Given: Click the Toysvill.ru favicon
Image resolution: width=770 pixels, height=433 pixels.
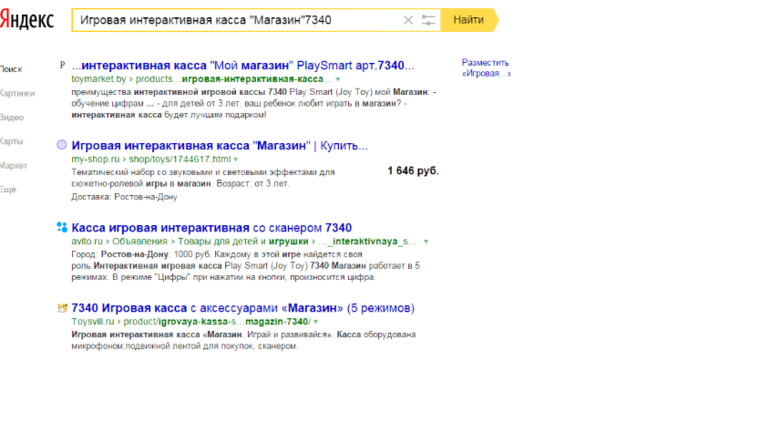Looking at the screenshot, I should tap(62, 308).
